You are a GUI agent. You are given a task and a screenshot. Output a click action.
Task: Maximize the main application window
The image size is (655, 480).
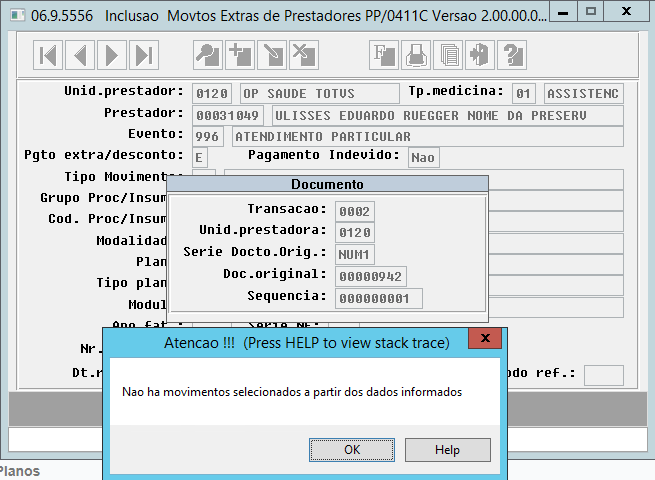click(x=591, y=12)
